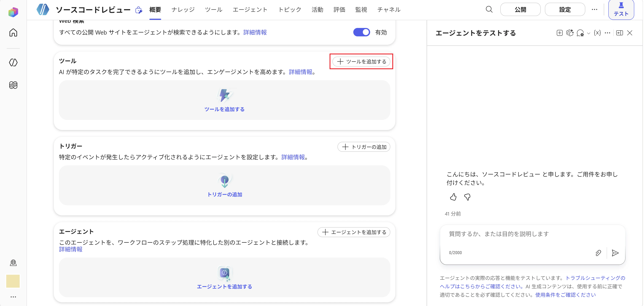Attach a file with the paperclip icon

[x=598, y=253]
